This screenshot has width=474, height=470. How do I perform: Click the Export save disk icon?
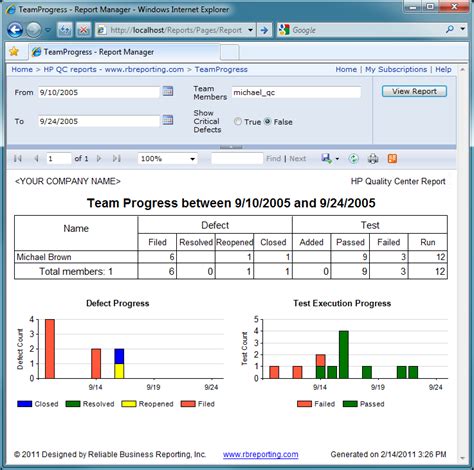click(326, 158)
